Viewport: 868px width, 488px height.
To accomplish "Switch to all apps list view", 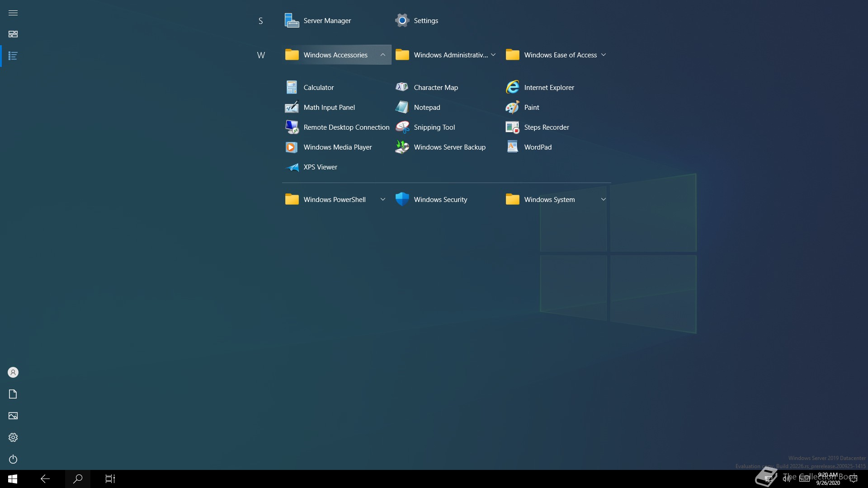I will pos(13,56).
